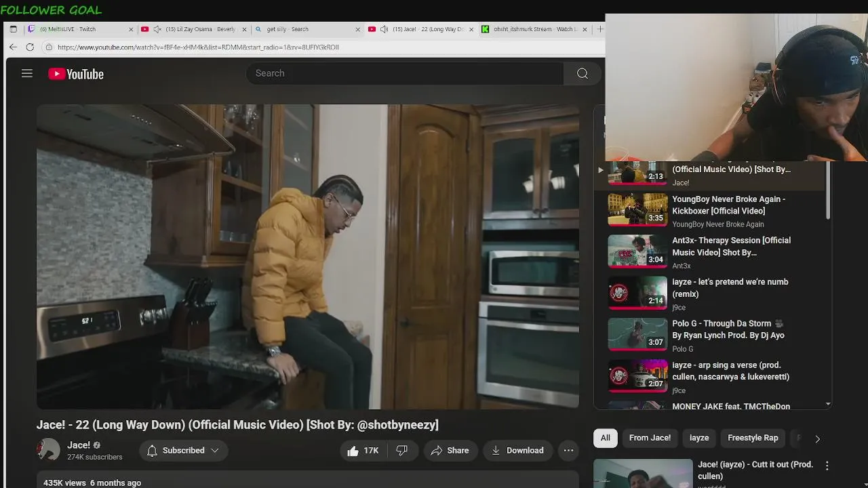Select the browser address bar URL
868x488 pixels.
click(x=198, y=47)
